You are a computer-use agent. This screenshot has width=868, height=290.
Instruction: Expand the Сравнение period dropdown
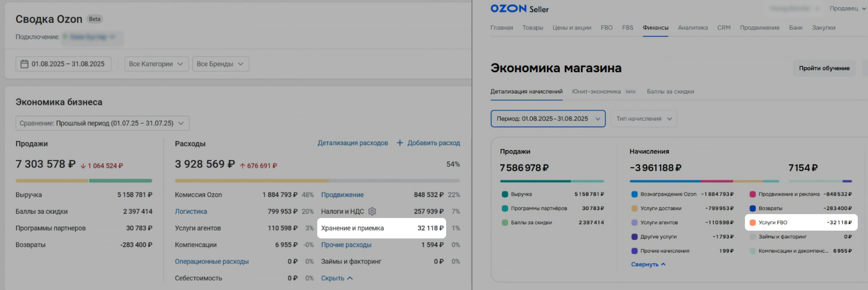click(x=102, y=123)
